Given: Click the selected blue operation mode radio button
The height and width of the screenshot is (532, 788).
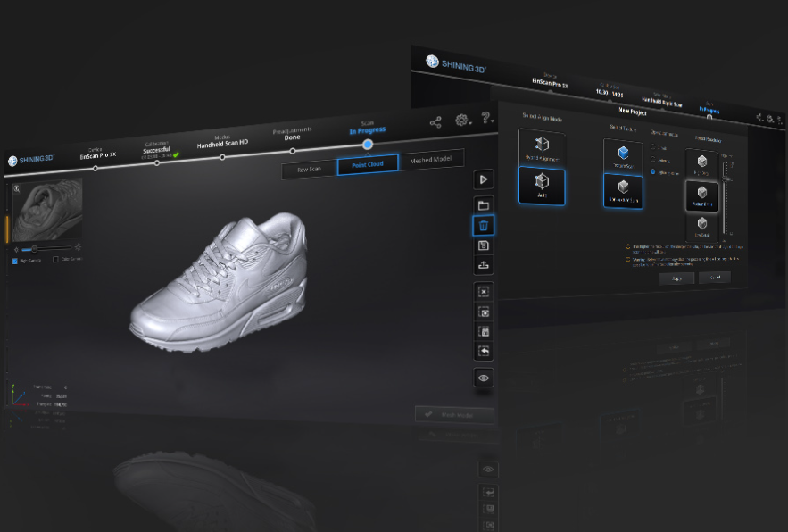Looking at the screenshot, I should [x=653, y=172].
